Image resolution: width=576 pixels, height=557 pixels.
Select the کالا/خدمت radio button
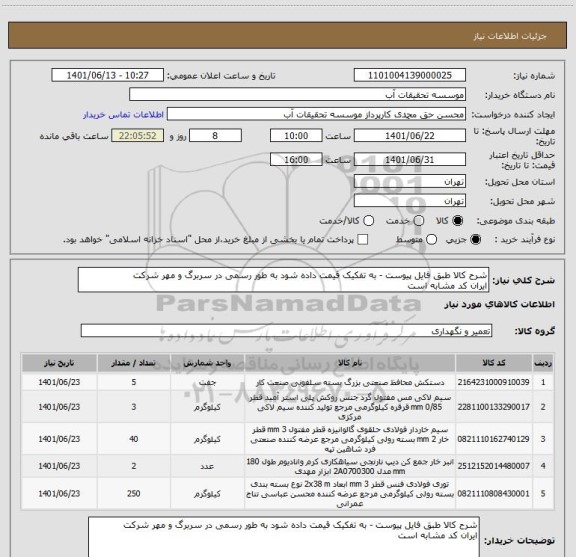tap(368, 221)
